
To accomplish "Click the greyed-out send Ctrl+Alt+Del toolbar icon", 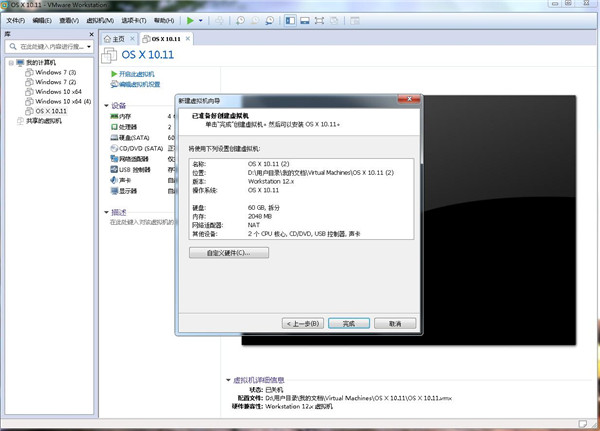I will pos(219,21).
